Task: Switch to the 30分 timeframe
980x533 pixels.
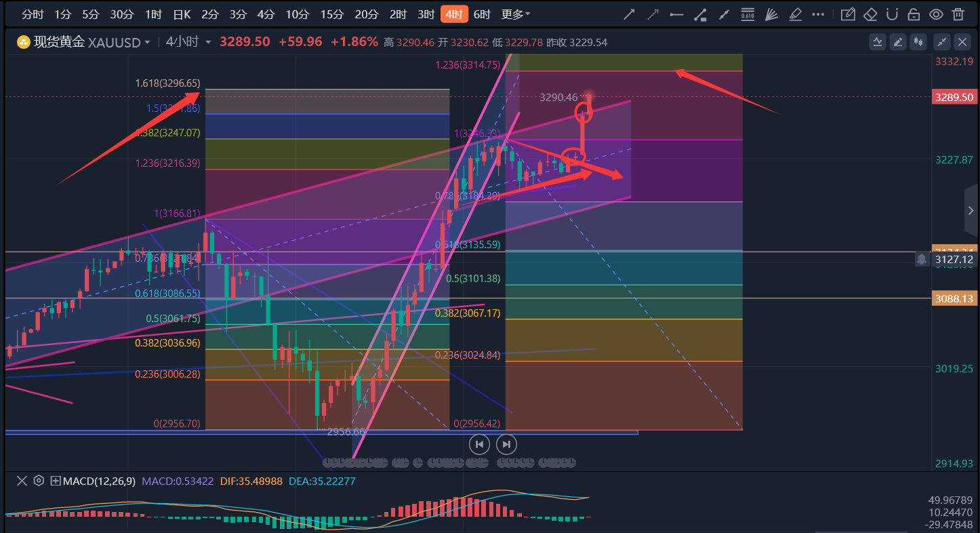Action: pyautogui.click(x=122, y=14)
